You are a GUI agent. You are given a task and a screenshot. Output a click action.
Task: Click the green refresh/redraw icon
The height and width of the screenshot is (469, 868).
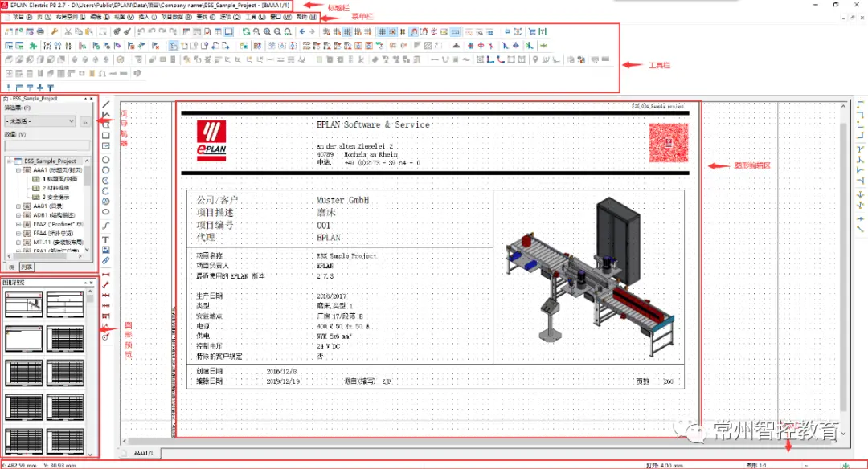click(x=247, y=31)
